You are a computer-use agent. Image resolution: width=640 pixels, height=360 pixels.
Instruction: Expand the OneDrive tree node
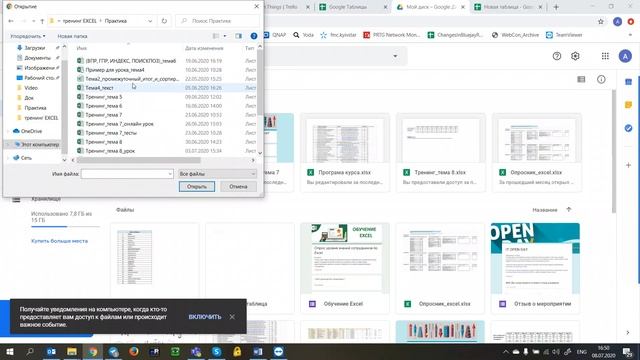(x=8, y=131)
